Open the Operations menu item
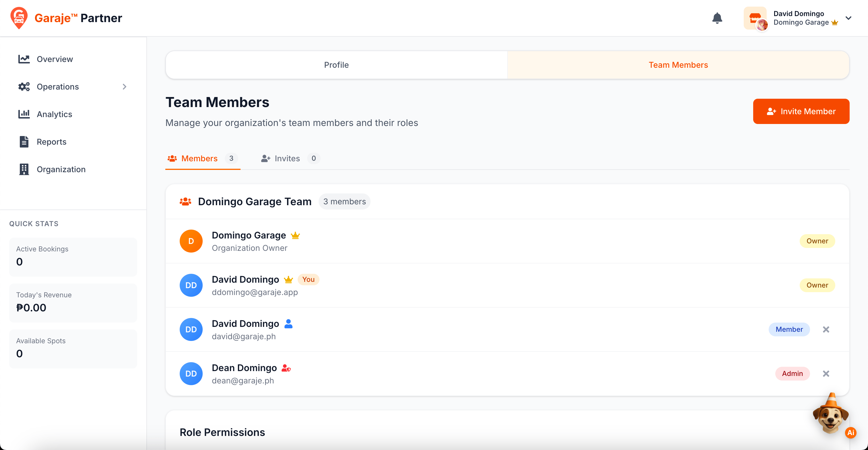 [x=73, y=87]
